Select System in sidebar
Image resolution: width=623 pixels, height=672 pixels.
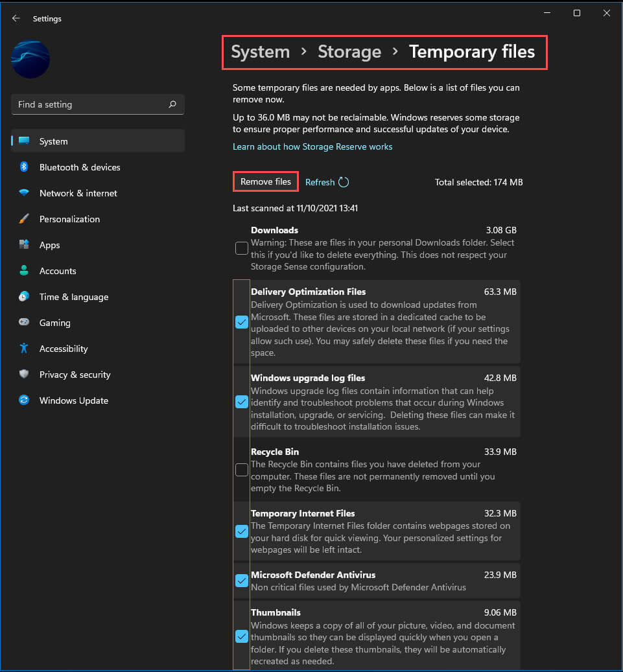point(98,141)
